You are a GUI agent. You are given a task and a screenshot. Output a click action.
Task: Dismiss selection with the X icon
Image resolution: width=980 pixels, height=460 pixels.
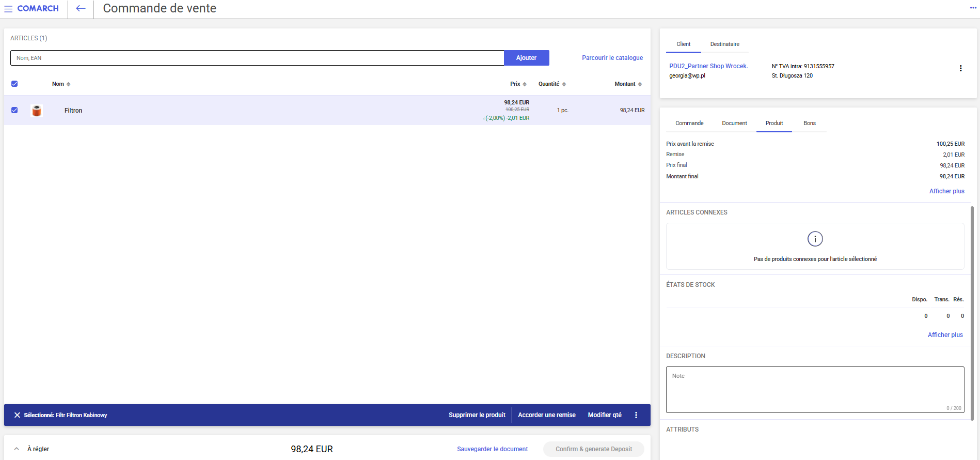(x=17, y=415)
